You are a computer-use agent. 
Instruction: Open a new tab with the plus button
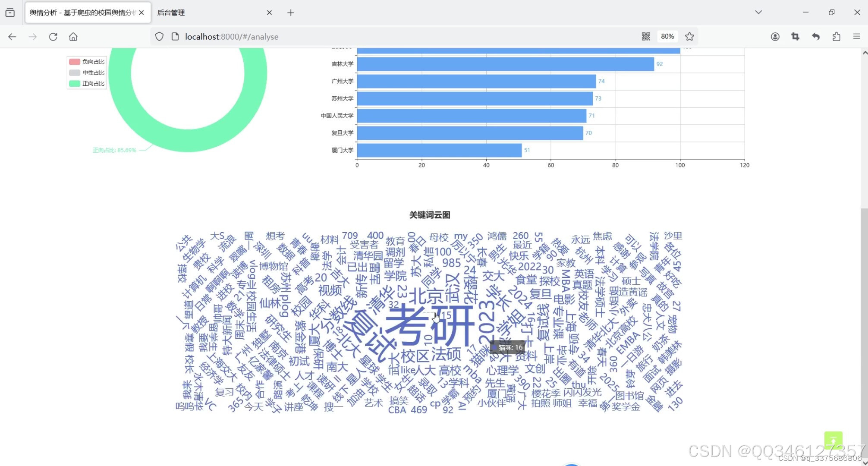291,13
